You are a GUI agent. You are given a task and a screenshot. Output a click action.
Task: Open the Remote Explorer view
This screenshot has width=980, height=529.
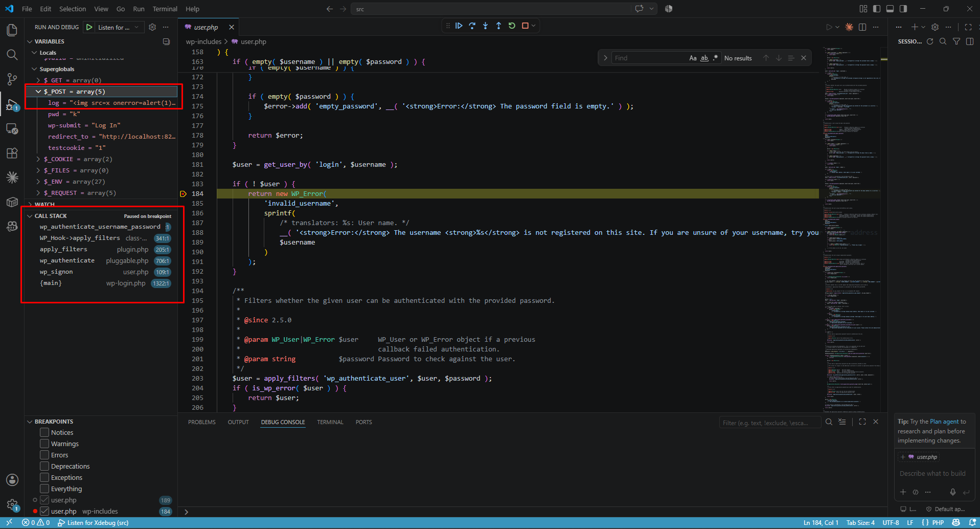[x=12, y=129]
